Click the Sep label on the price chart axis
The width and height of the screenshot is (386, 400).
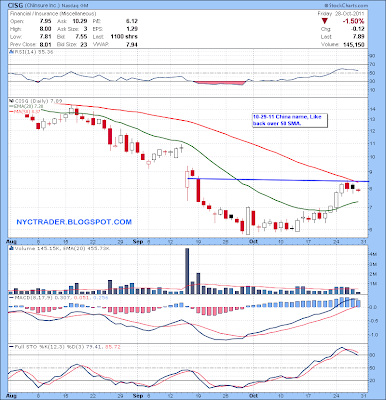[x=138, y=241]
